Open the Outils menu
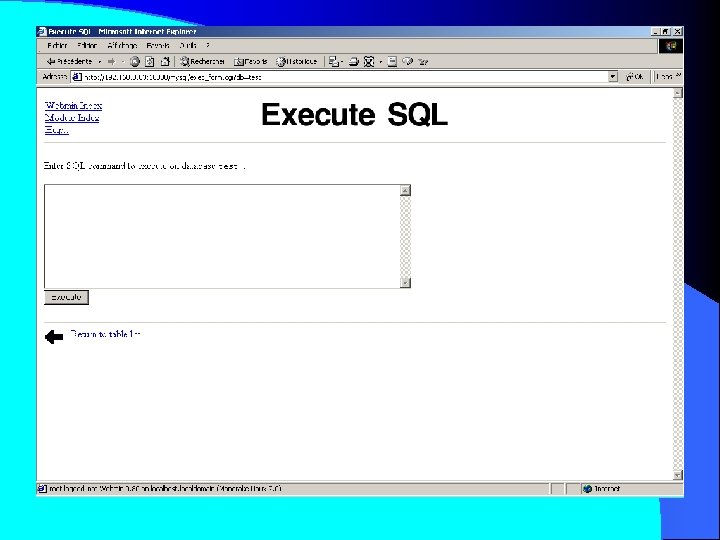The image size is (720, 540). (x=188, y=45)
